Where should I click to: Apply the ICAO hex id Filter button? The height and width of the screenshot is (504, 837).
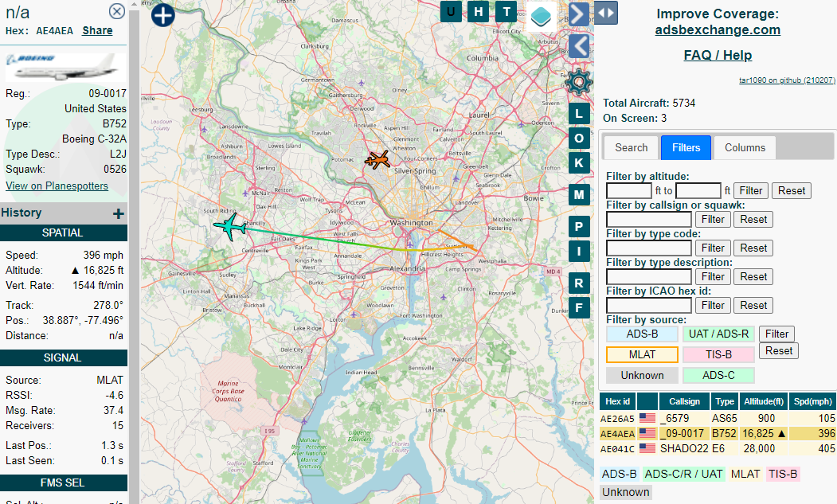(x=713, y=306)
